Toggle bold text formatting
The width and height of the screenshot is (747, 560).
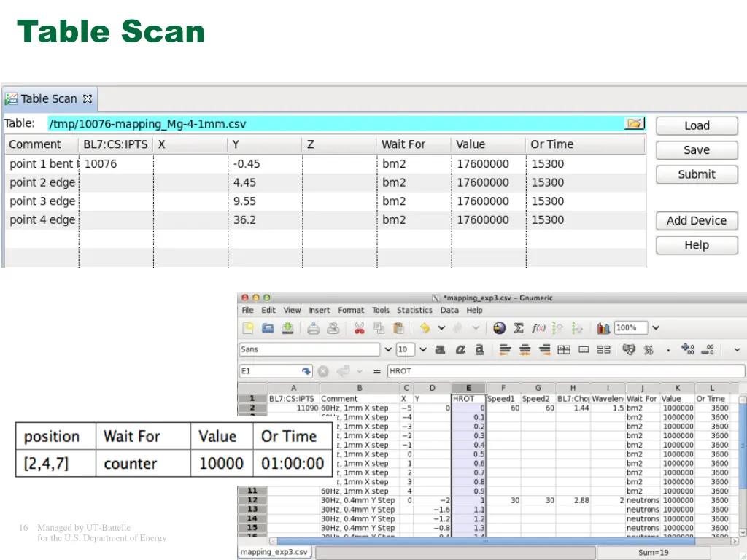pyautogui.click(x=440, y=350)
